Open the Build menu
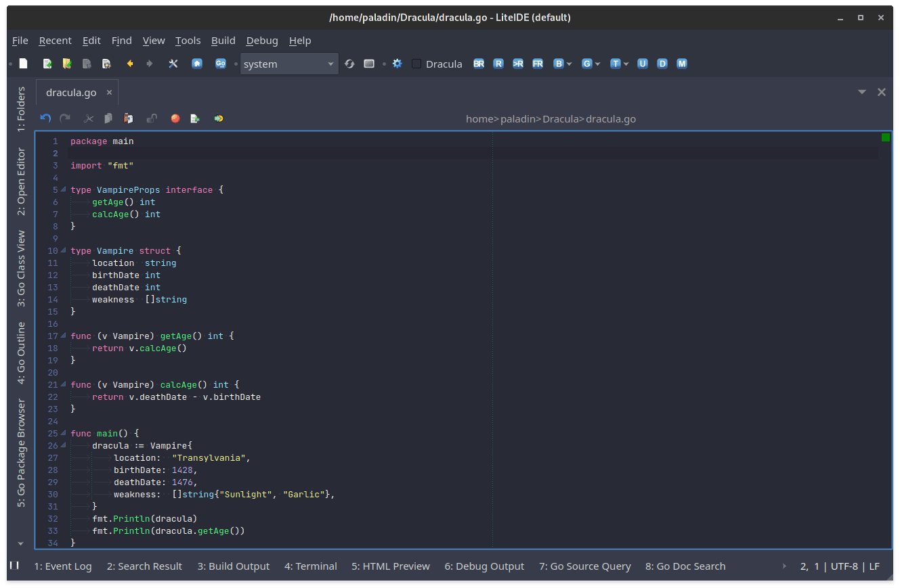Viewport: 900px width, 588px height. pos(223,41)
